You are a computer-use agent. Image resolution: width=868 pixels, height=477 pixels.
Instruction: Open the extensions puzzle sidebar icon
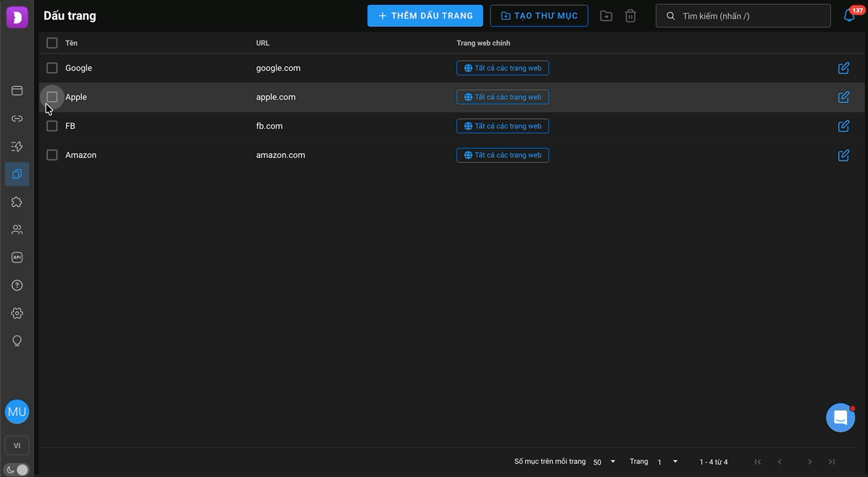[x=17, y=202]
